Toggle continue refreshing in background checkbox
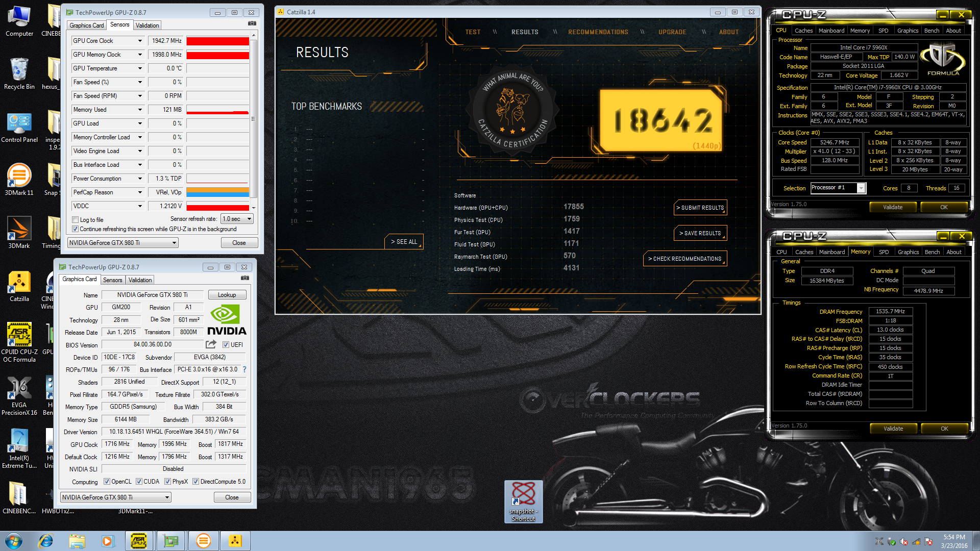This screenshot has height=551, width=980. 75,229
